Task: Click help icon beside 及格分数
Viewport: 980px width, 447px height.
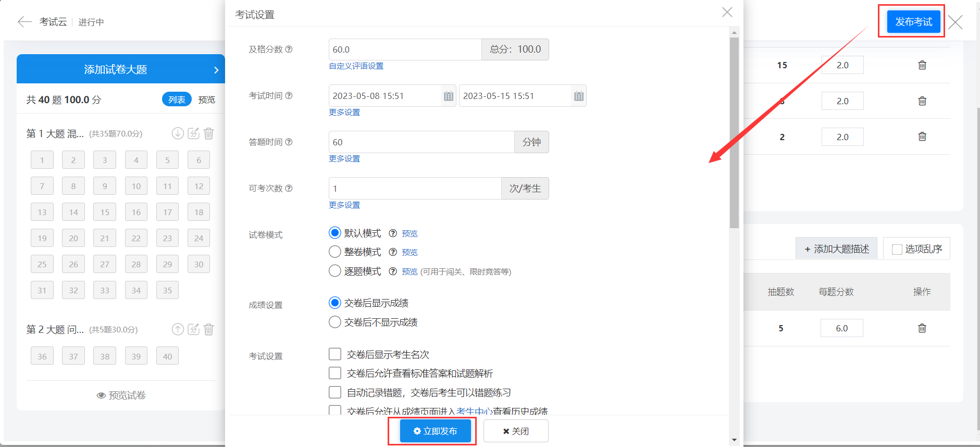Action: pos(289,49)
